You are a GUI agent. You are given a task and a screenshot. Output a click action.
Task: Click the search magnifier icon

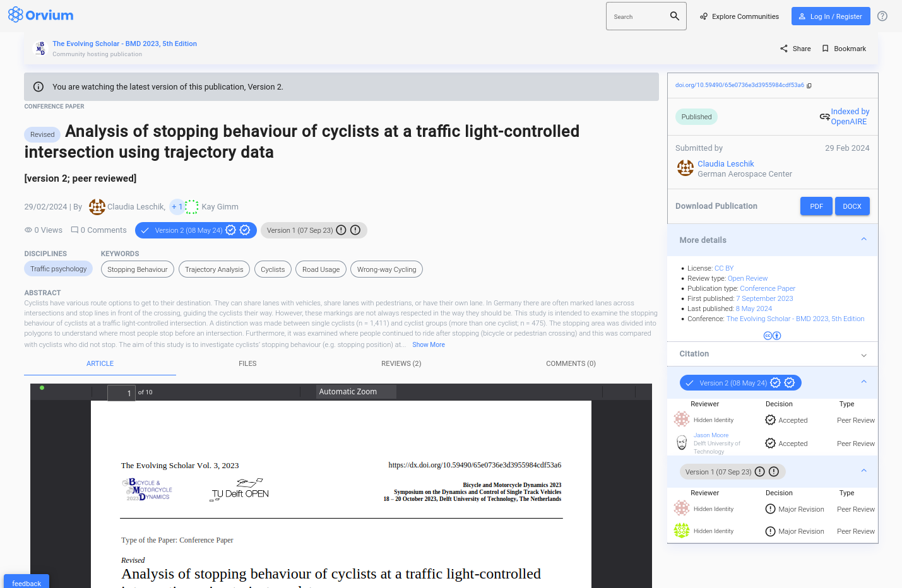674,16
